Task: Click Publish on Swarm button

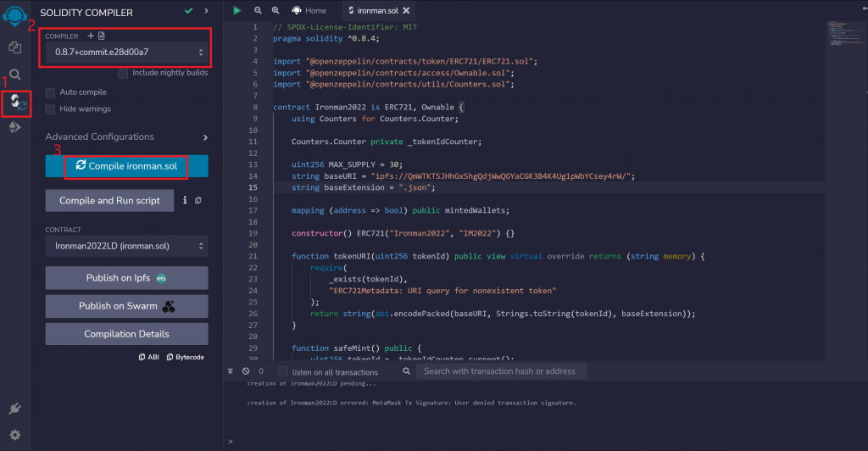Action: (x=127, y=306)
